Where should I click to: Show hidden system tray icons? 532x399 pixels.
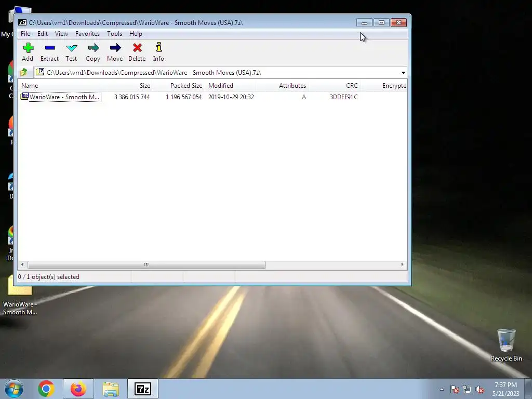442,389
